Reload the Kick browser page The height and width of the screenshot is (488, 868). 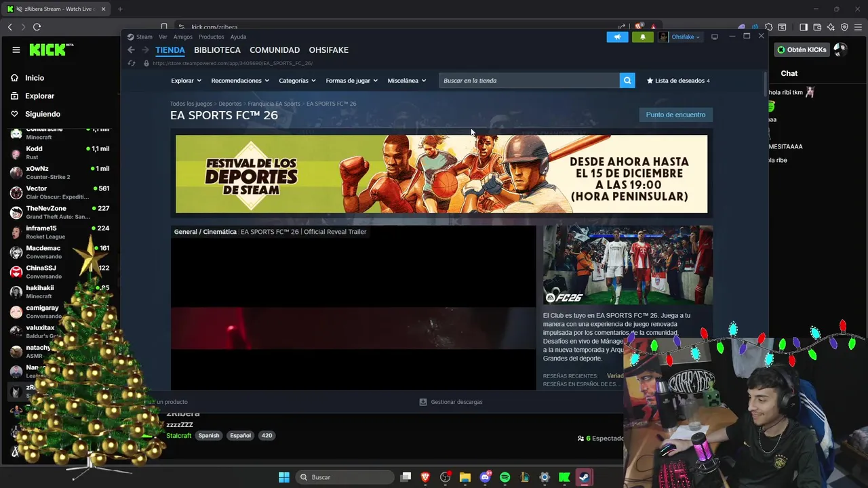pyautogui.click(x=37, y=27)
